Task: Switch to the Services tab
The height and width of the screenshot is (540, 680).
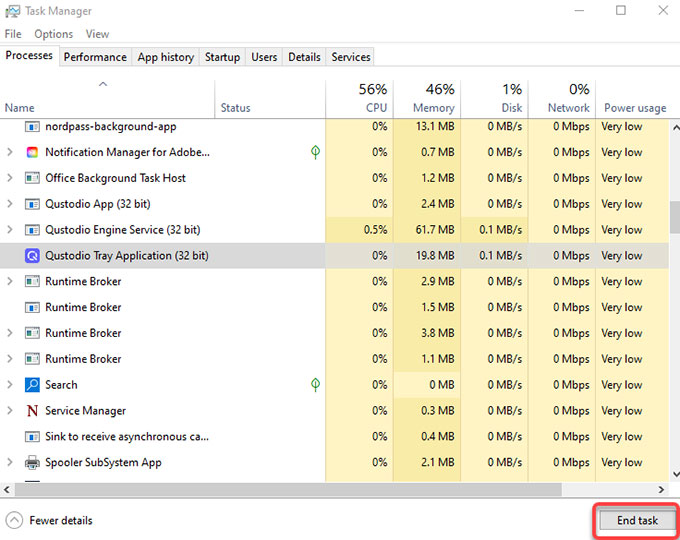Action: (x=350, y=57)
